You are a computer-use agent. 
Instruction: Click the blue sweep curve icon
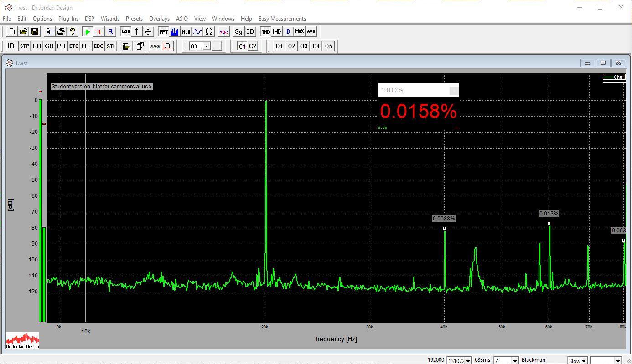(197, 31)
